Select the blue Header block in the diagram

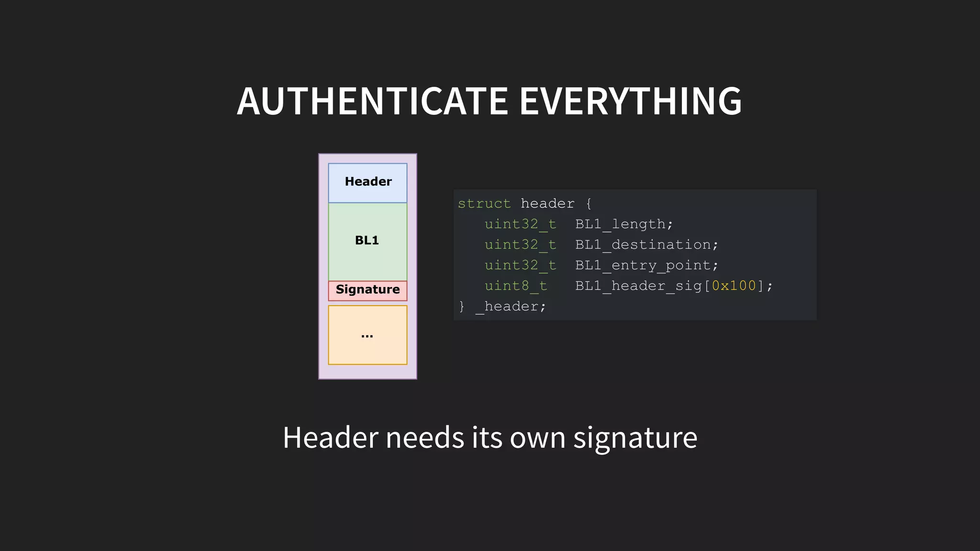pos(367,183)
